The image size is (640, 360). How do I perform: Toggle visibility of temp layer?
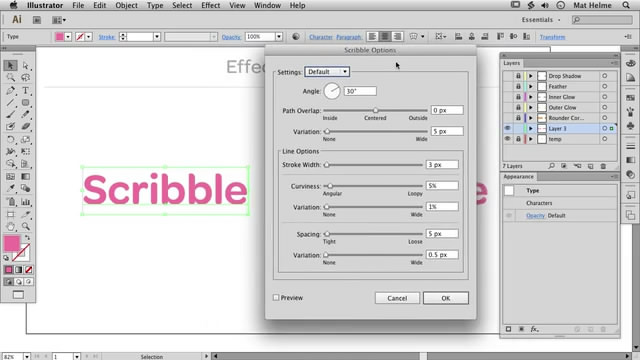(x=507, y=139)
